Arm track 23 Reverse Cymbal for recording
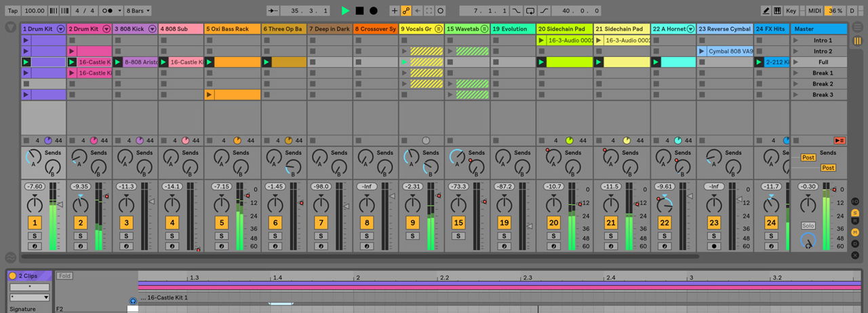 pyautogui.click(x=713, y=246)
